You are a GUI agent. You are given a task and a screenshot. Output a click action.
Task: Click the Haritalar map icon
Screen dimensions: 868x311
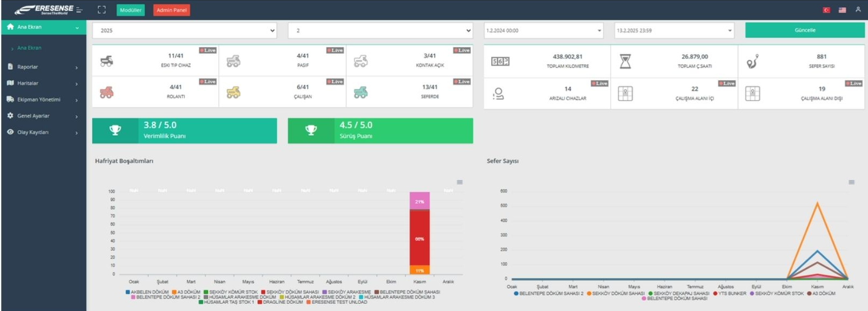10,83
